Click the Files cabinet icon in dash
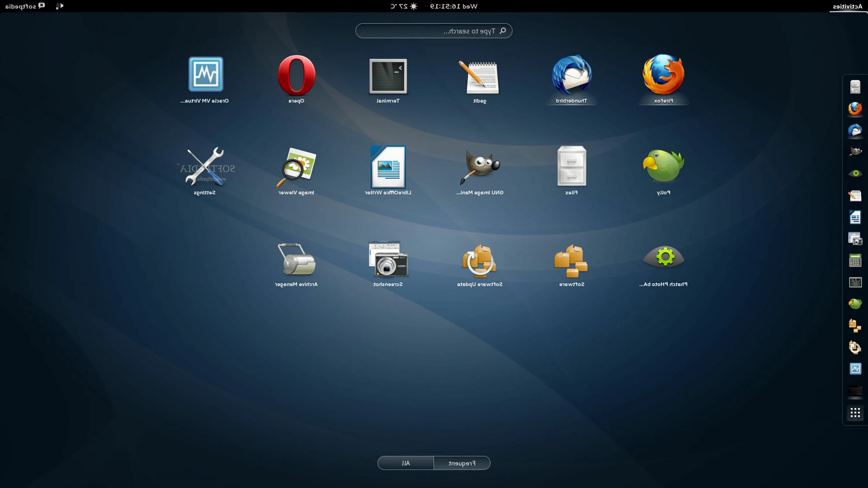This screenshot has height=488, width=868. (855, 87)
